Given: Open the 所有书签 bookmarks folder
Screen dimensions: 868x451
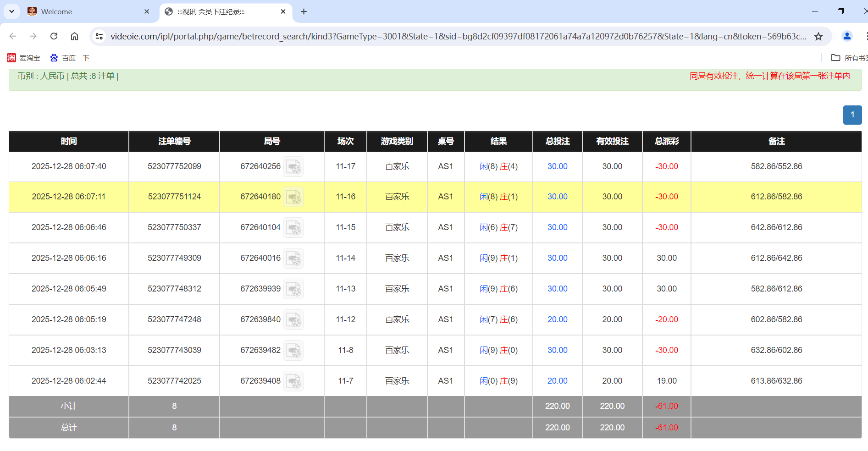Looking at the screenshot, I should point(849,58).
